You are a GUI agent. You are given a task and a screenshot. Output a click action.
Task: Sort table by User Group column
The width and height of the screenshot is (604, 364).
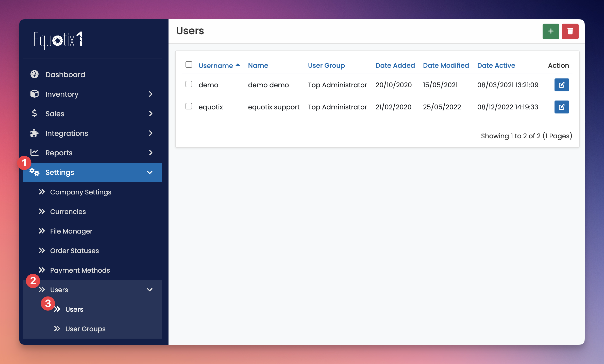pyautogui.click(x=326, y=65)
